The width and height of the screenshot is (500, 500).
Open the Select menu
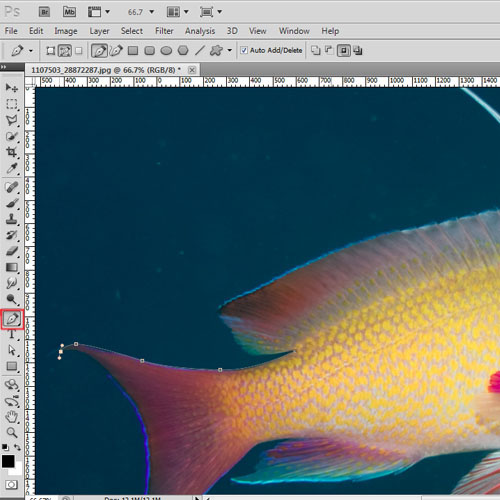(x=132, y=31)
